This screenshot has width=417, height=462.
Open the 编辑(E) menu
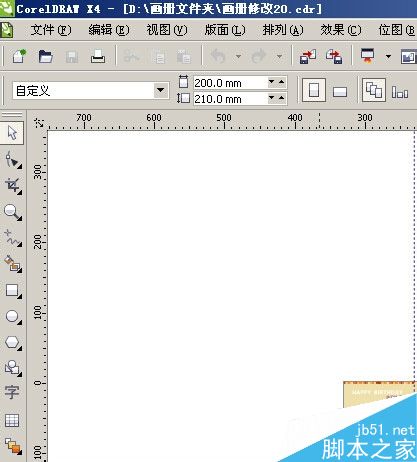click(109, 30)
